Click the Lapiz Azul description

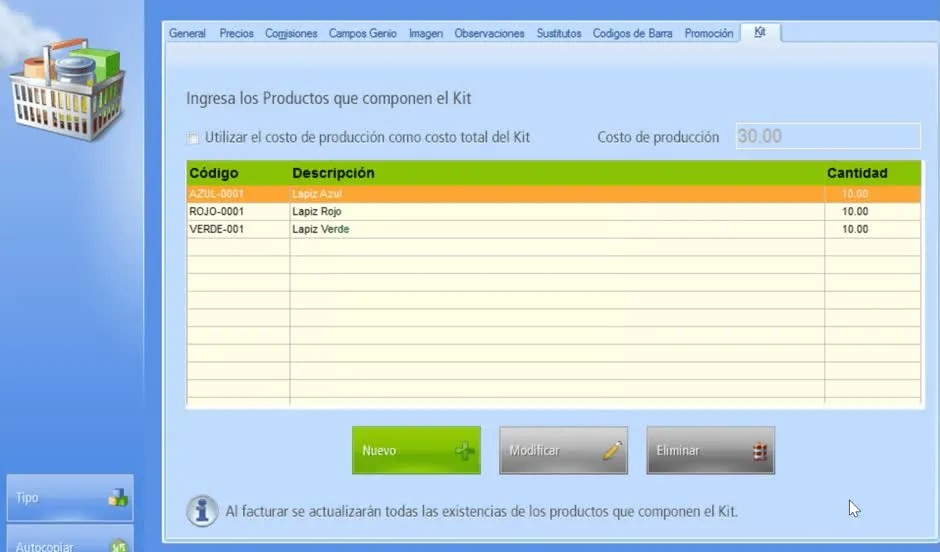pyautogui.click(x=317, y=194)
